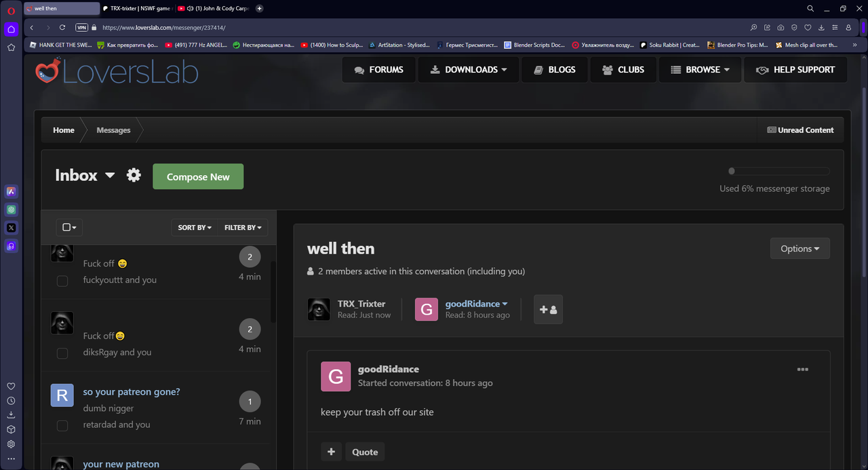The width and height of the screenshot is (868, 470).
Task: Open the Options dropdown for conversation
Action: click(800, 248)
